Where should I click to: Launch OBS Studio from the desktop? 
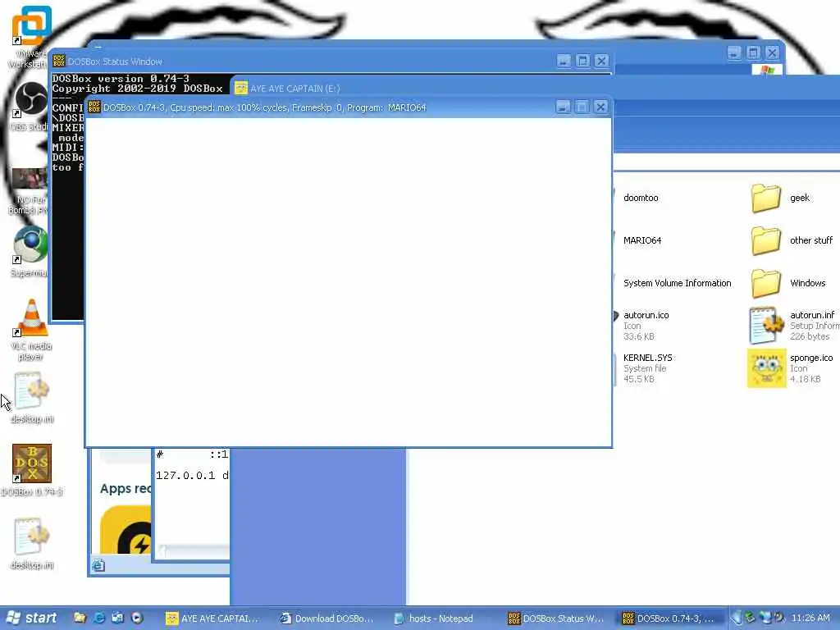point(30,106)
